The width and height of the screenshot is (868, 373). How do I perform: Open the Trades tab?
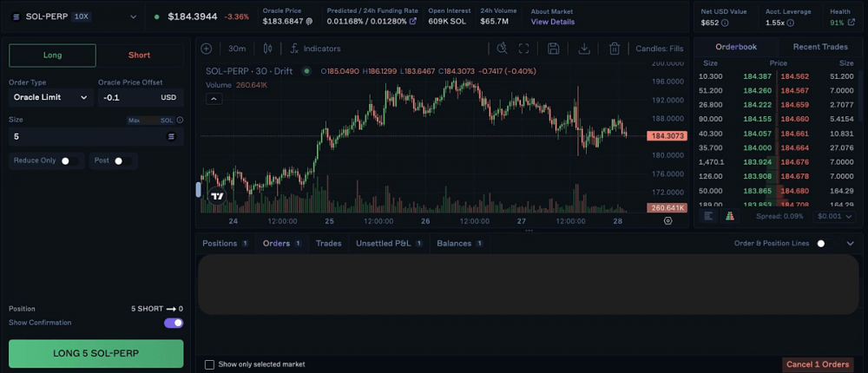coord(329,244)
